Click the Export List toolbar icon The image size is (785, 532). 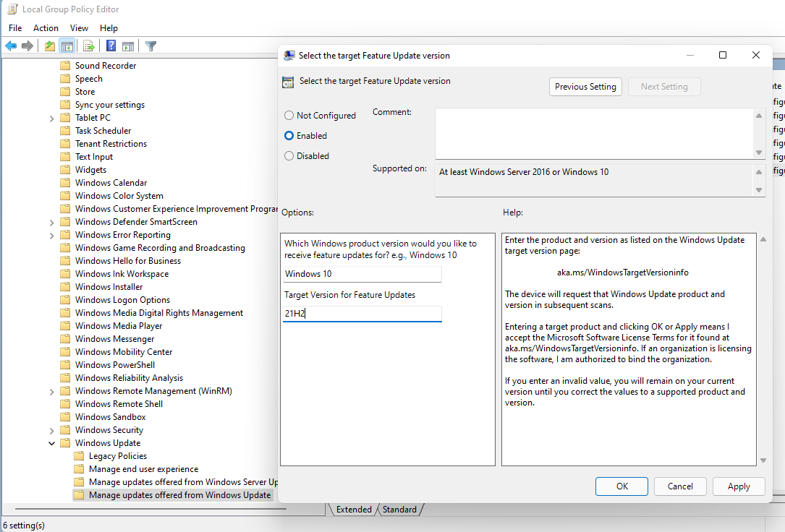click(x=89, y=46)
